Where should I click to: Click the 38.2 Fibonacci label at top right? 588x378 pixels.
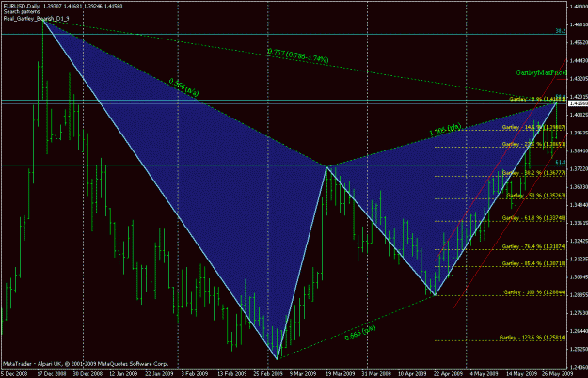tap(561, 31)
